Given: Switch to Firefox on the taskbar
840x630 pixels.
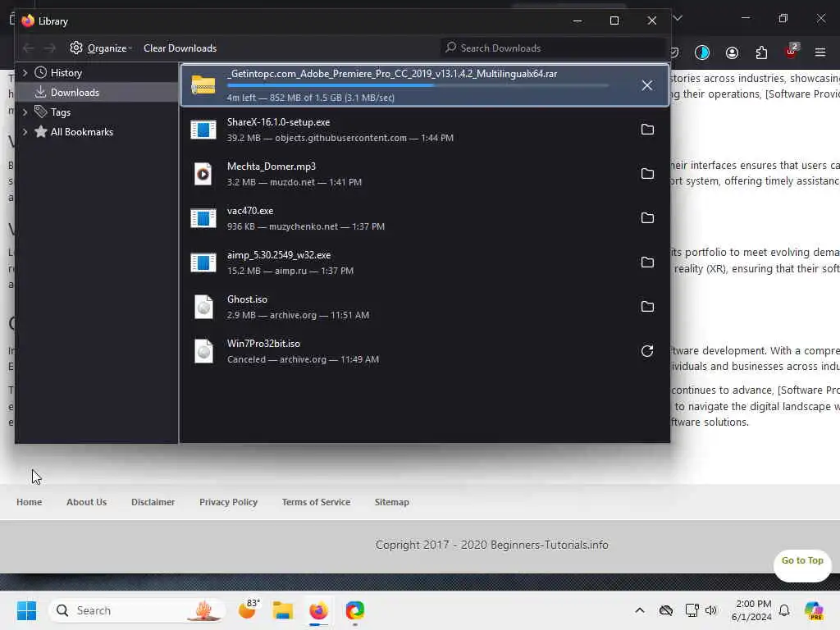Looking at the screenshot, I should (318, 610).
